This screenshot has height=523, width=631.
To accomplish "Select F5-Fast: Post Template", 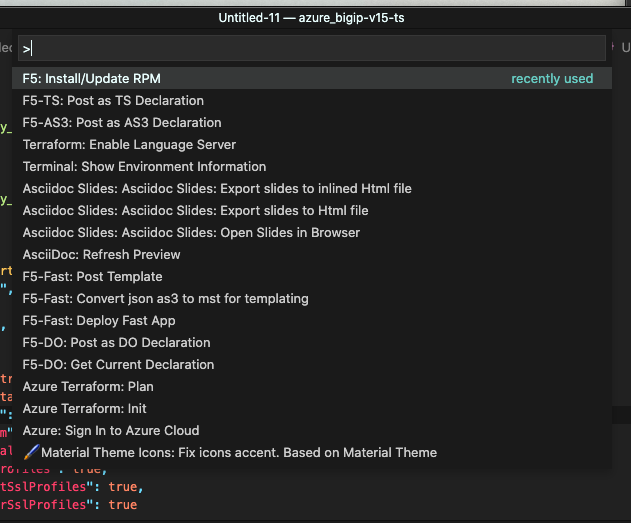I will tap(92, 277).
